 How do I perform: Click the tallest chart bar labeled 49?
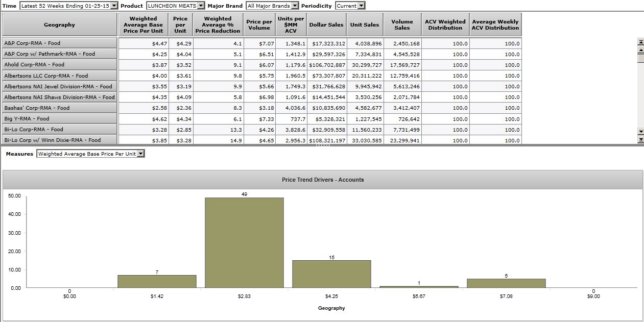[244, 242]
